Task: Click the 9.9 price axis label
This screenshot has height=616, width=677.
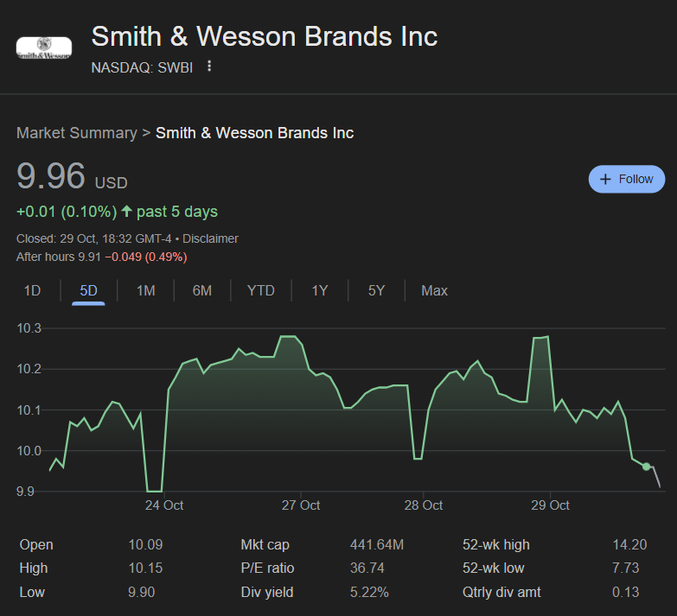Action: 25,492
